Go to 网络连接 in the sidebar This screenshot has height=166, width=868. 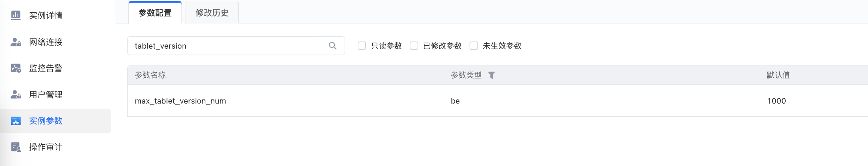point(46,42)
